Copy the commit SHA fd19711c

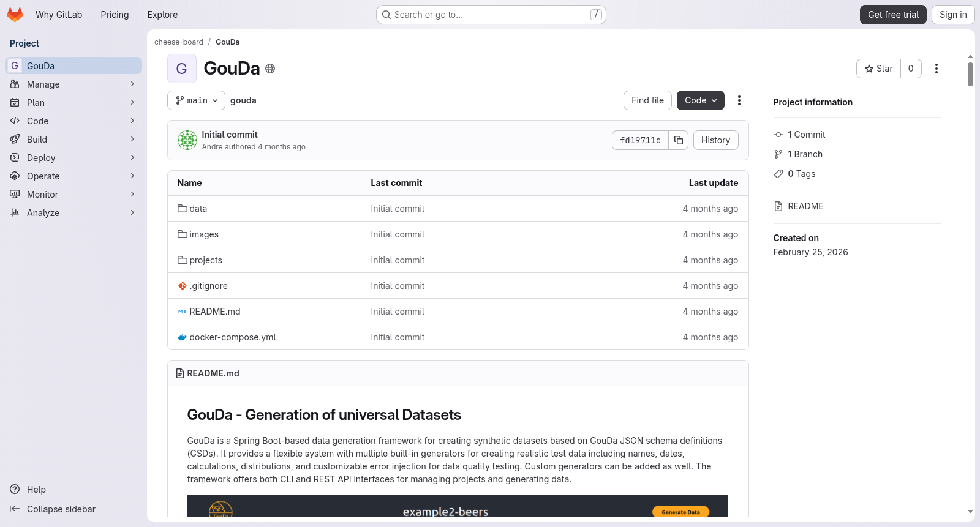click(679, 140)
